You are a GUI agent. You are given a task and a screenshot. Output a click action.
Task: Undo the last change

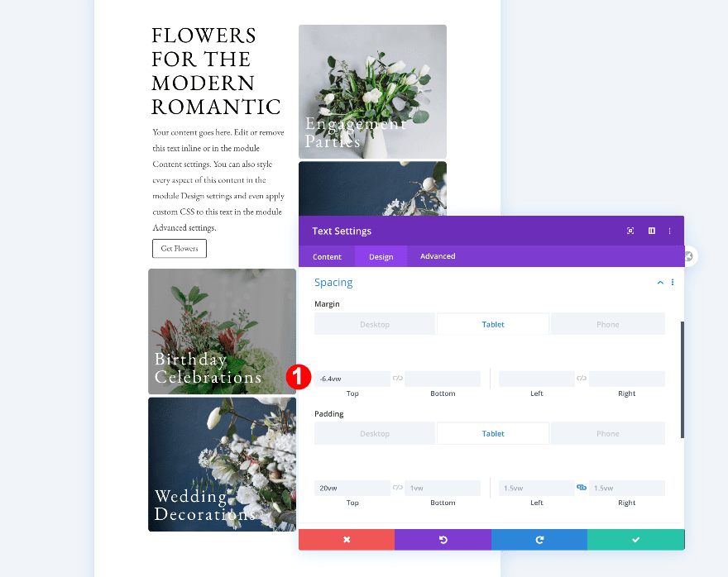pyautogui.click(x=443, y=540)
